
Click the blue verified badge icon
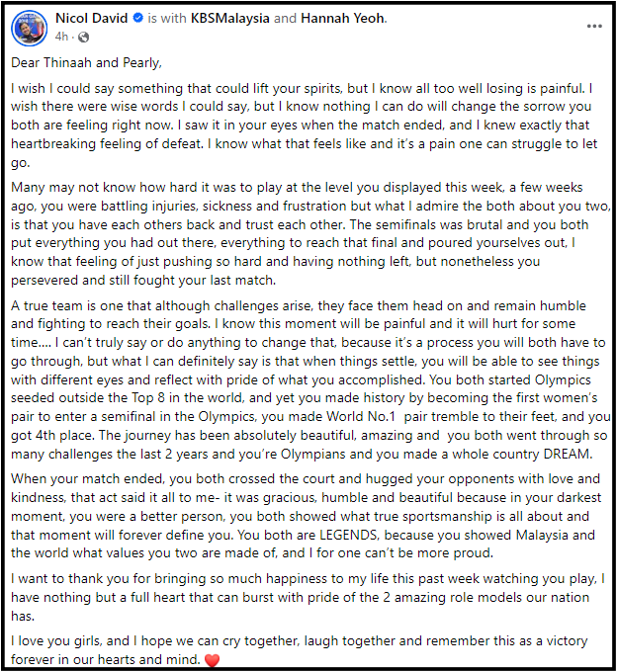click(x=138, y=18)
